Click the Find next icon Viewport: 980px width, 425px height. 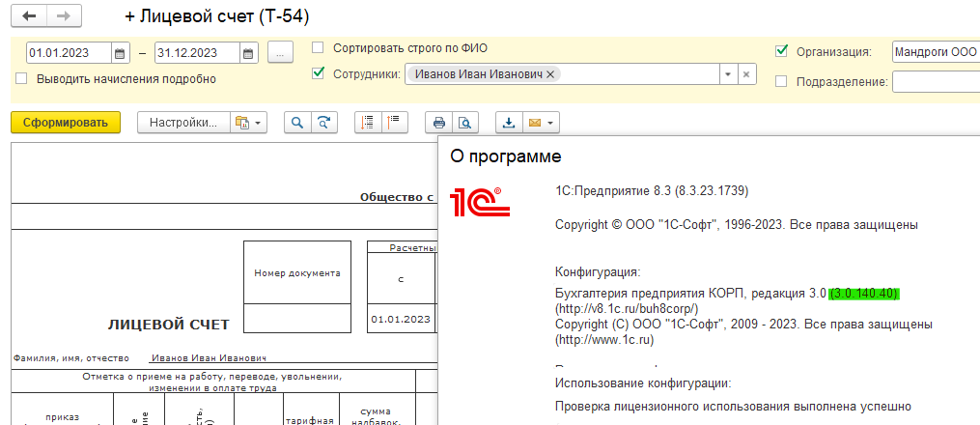pos(323,123)
